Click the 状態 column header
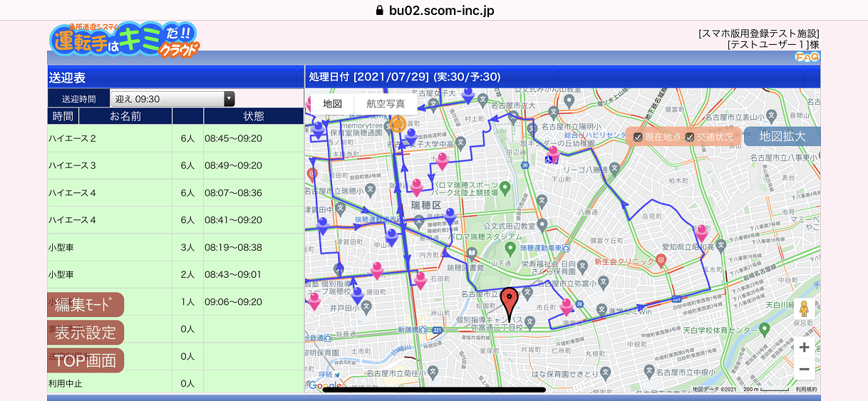 coord(254,116)
